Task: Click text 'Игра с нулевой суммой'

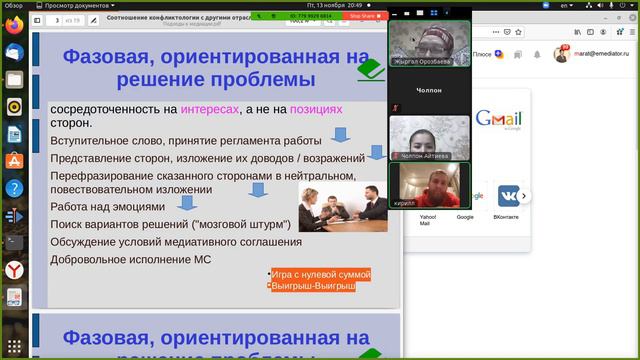Action: [x=321, y=275]
